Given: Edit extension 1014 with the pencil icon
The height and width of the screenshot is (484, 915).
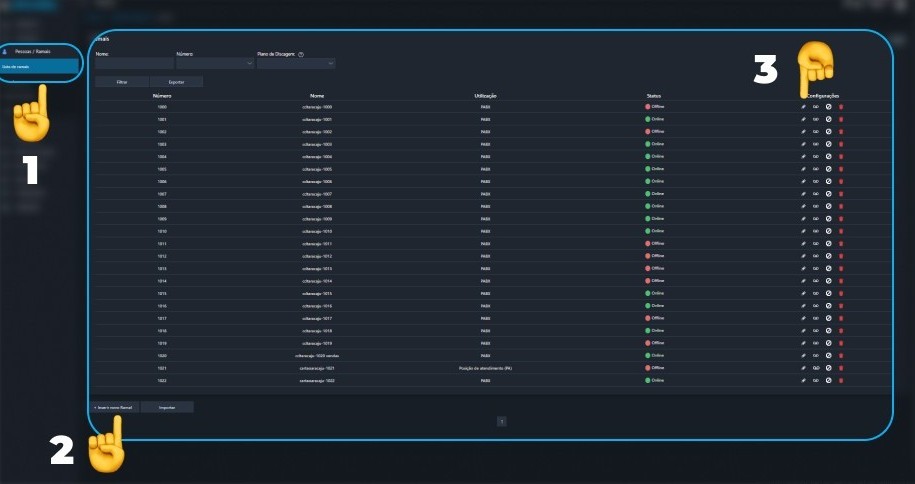Looking at the screenshot, I should point(803,281).
